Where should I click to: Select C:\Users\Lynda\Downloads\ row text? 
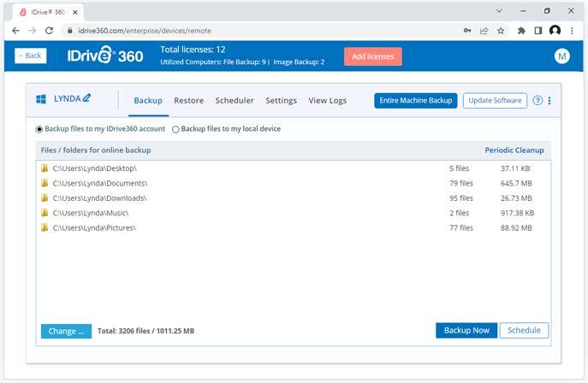[x=99, y=198]
